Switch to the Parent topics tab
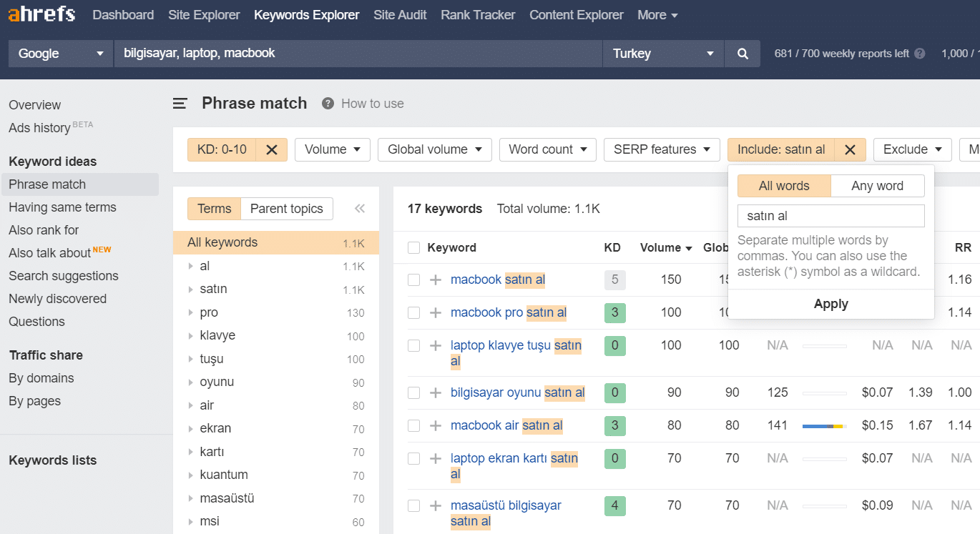The image size is (980, 534). (x=287, y=209)
